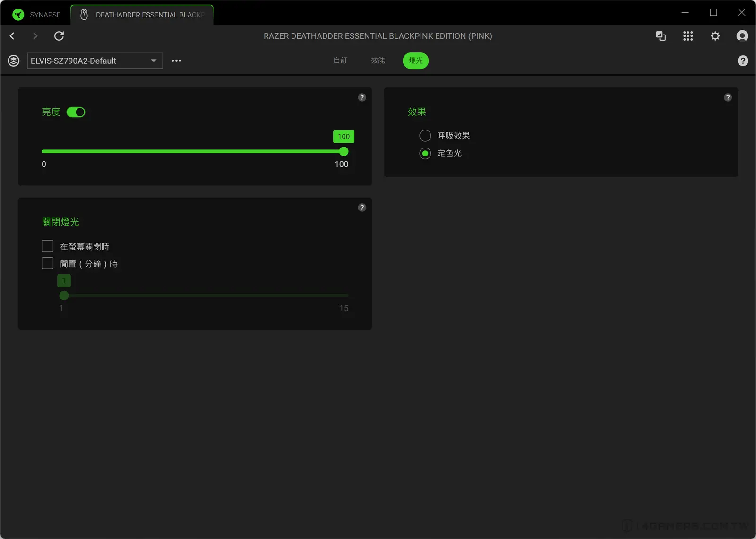This screenshot has height=539, width=756.
Task: Open the main help question mark
Action: tap(743, 61)
